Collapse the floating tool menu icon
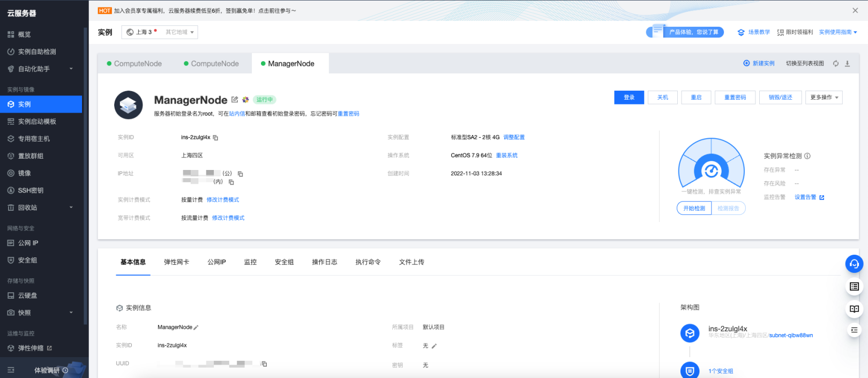This screenshot has height=378, width=868. [854, 330]
